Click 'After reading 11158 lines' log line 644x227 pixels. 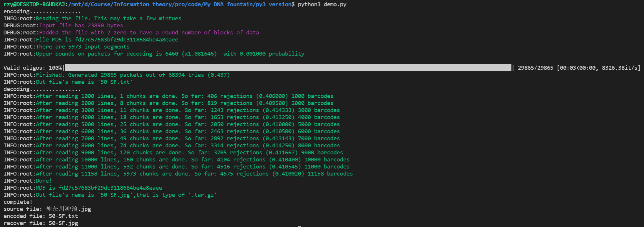[x=178, y=174]
